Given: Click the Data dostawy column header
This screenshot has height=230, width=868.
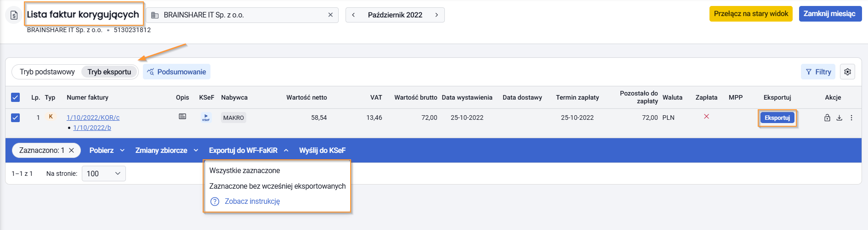Looking at the screenshot, I should click(522, 97).
